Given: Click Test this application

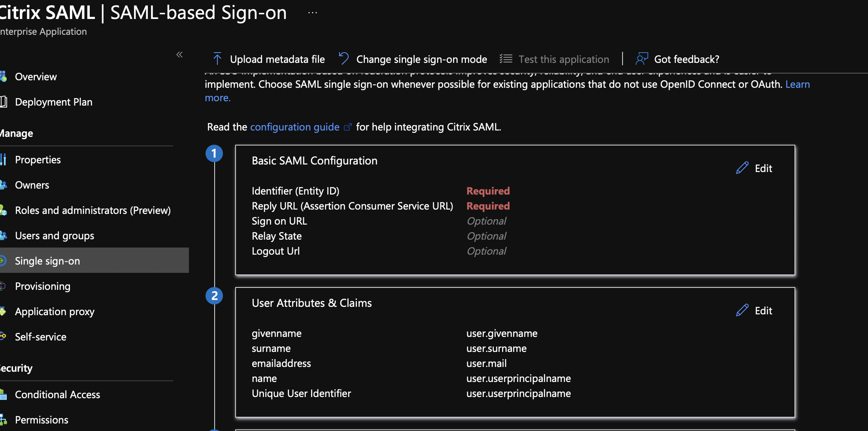Looking at the screenshot, I should (564, 59).
